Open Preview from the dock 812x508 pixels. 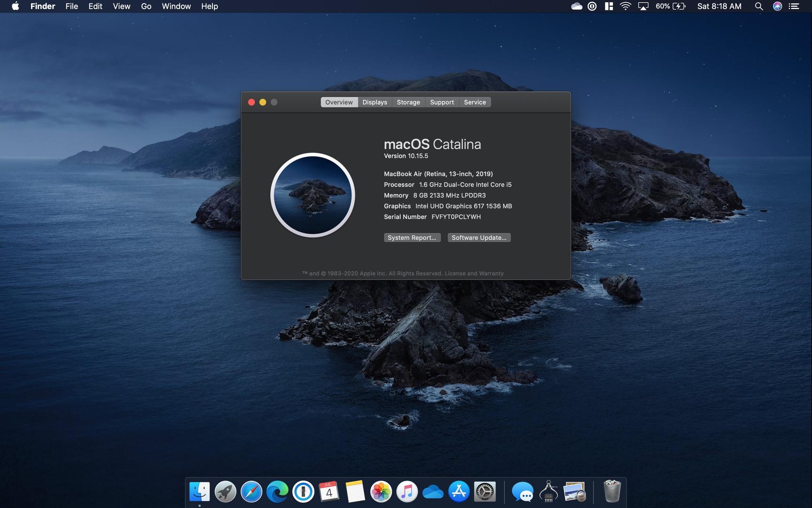click(x=574, y=492)
